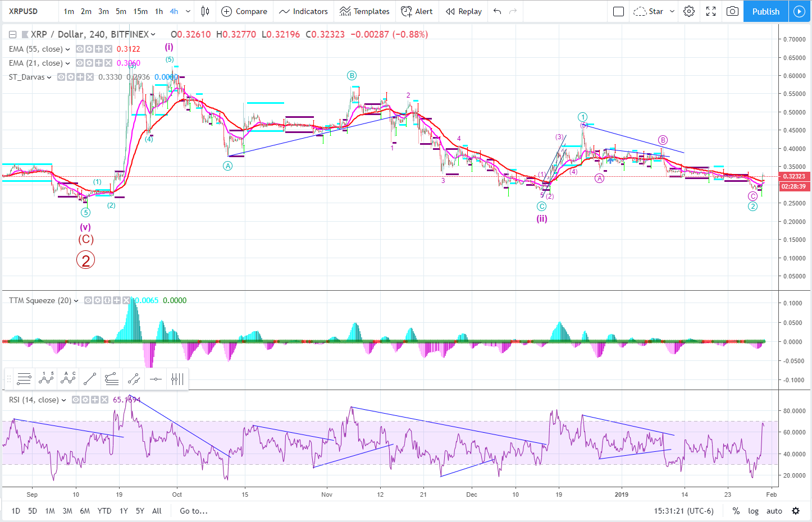Hide the EMA 55 indicator with eye icon

(80, 49)
